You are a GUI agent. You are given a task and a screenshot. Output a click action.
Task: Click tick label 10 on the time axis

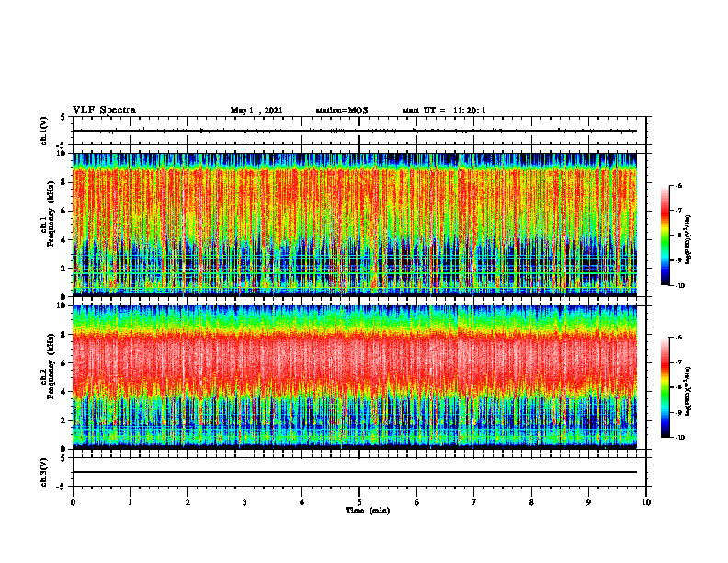pyautogui.click(x=646, y=502)
